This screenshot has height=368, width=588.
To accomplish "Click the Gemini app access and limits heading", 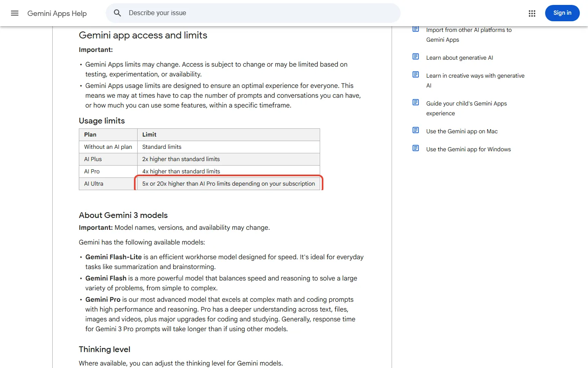I will [143, 35].
